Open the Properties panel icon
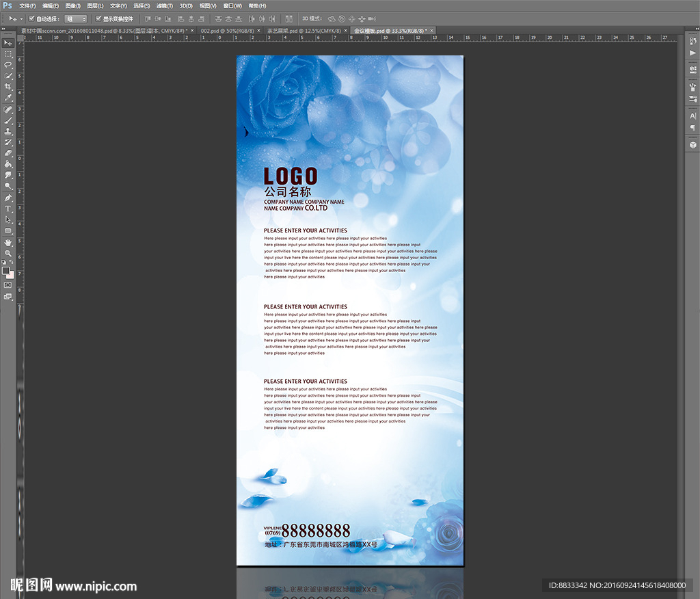Image resolution: width=700 pixels, height=599 pixels. [692, 69]
